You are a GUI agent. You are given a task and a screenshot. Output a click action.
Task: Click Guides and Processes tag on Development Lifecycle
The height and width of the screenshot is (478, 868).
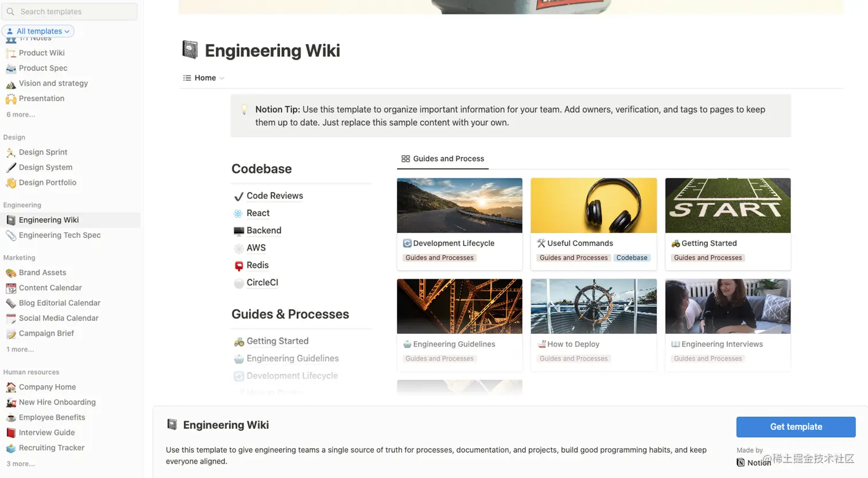[x=440, y=258]
